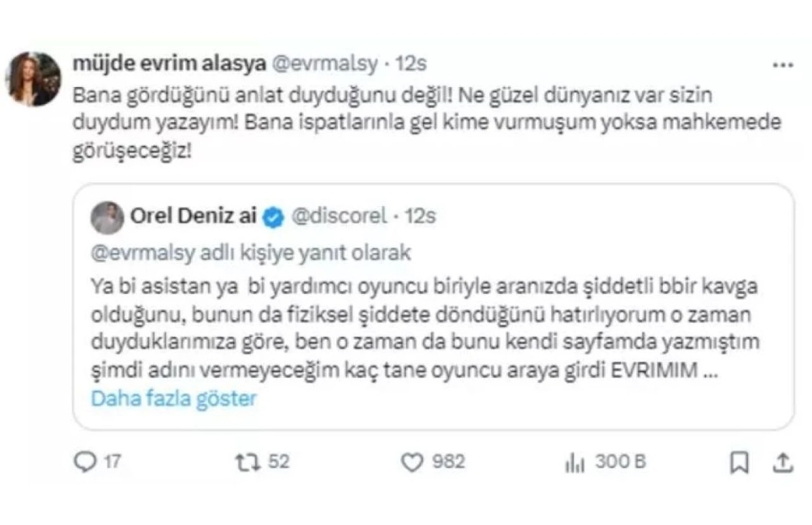The width and height of the screenshot is (812, 525).
Task: Like the tweet using the heart icon
Action: [414, 463]
